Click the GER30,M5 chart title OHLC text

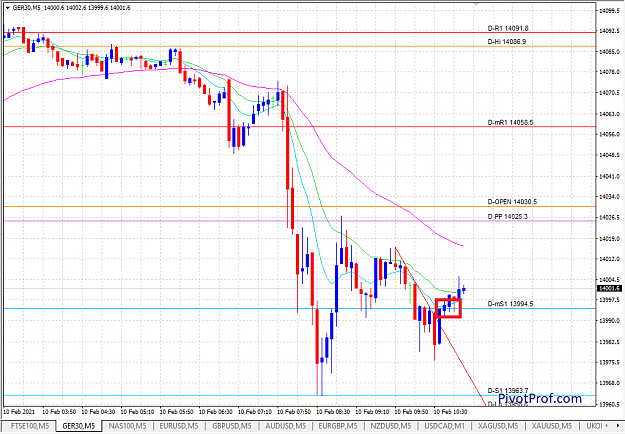pos(71,8)
